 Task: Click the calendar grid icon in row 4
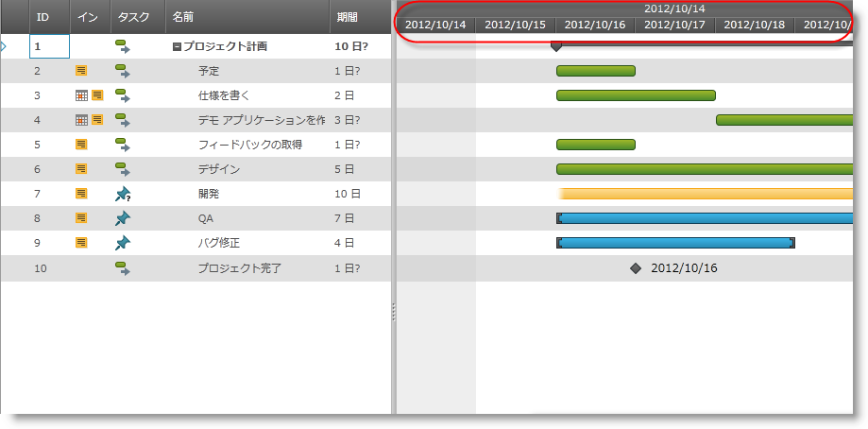coord(81,120)
